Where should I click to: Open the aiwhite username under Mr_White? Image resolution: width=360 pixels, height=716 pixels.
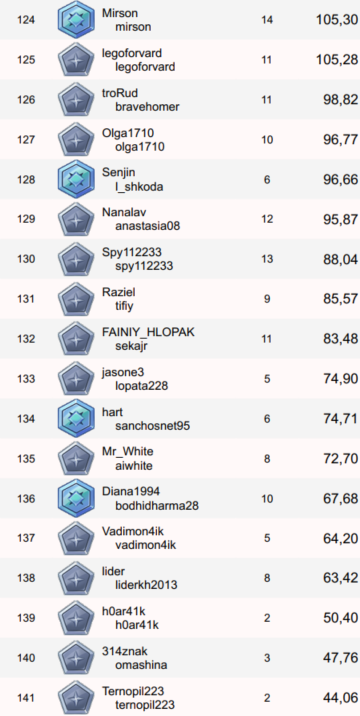[134, 466]
